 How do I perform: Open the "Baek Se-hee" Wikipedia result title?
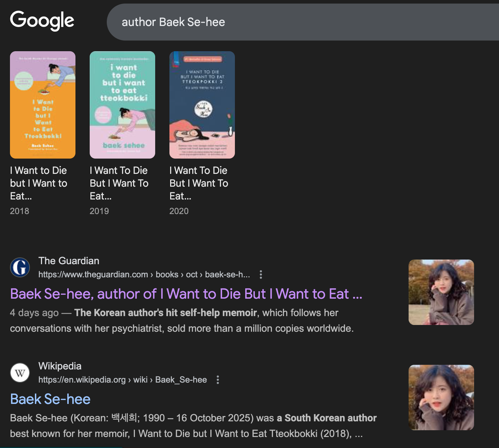[50, 399]
